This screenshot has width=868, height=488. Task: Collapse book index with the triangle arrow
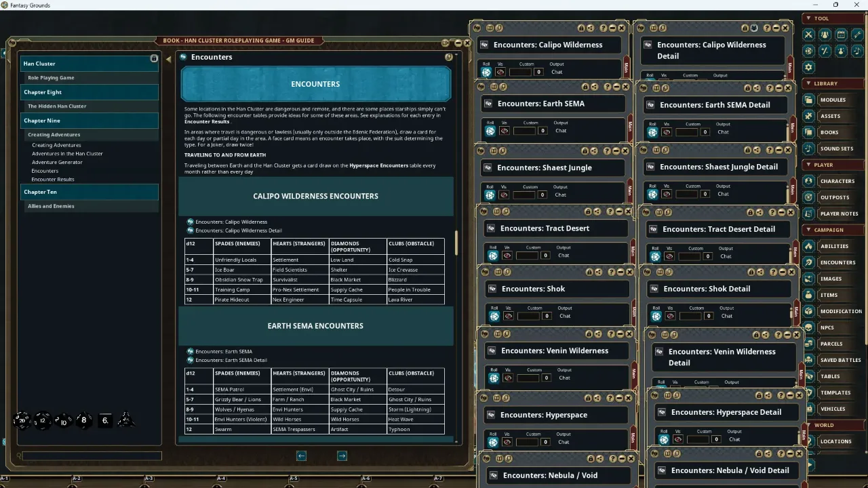(x=168, y=59)
